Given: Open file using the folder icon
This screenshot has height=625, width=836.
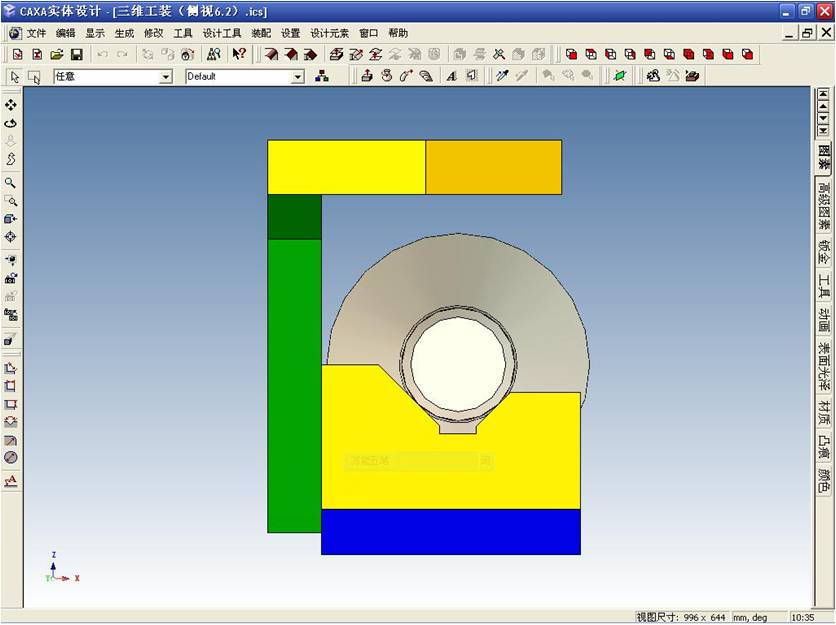Looking at the screenshot, I should coord(57,54).
